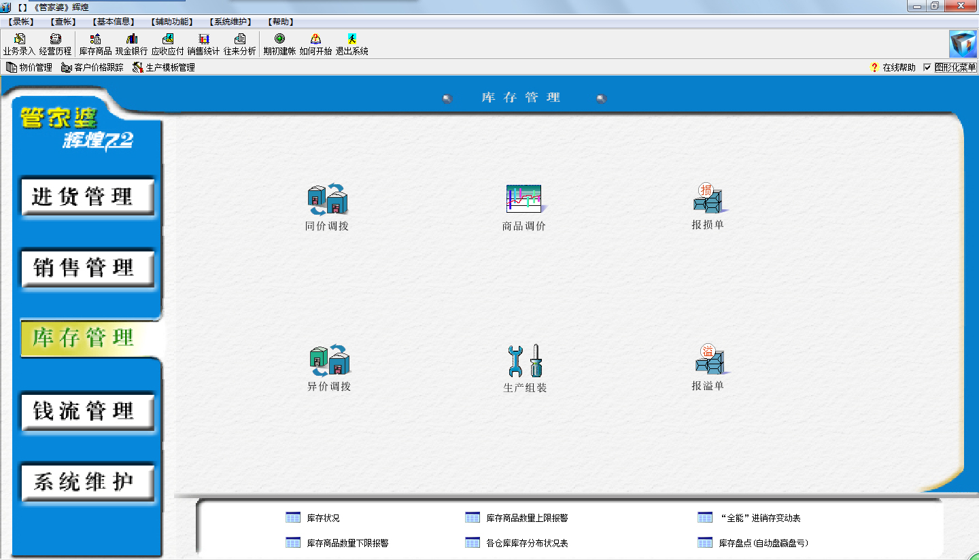Click 生产模板管理 on the second toolbar
This screenshot has height=560, width=979.
(x=167, y=67)
